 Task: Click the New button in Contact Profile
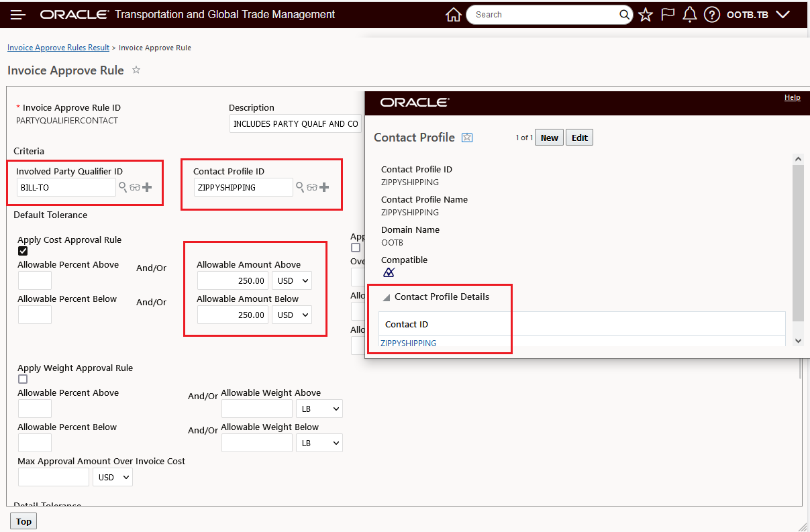click(x=549, y=138)
